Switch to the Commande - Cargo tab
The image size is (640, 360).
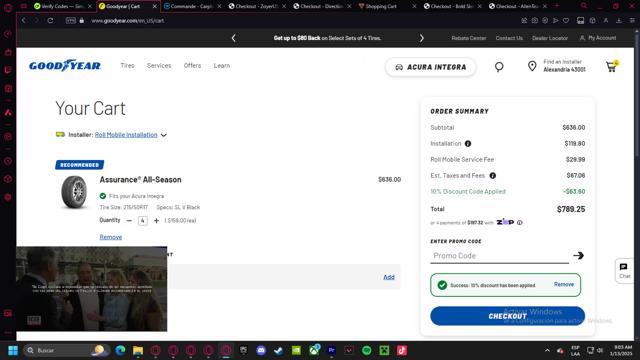click(192, 6)
